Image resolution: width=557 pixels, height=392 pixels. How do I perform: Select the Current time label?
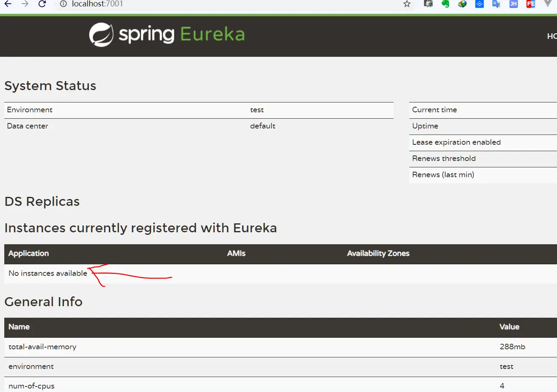435,110
